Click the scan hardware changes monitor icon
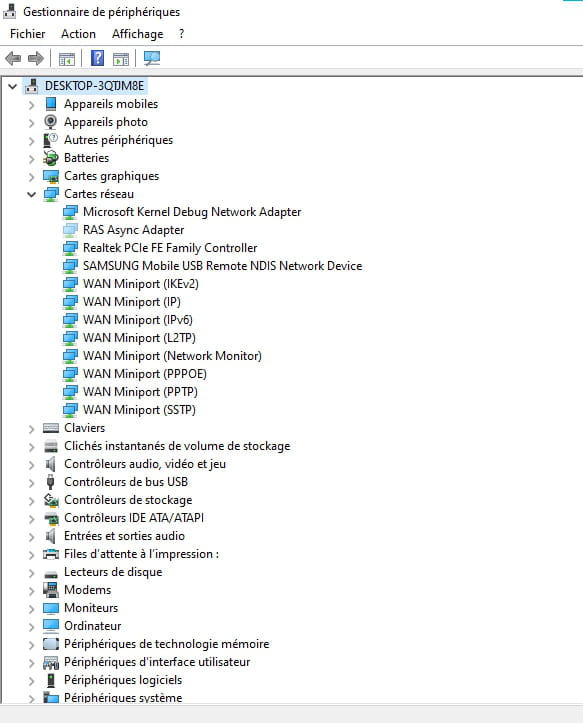 pos(152,58)
